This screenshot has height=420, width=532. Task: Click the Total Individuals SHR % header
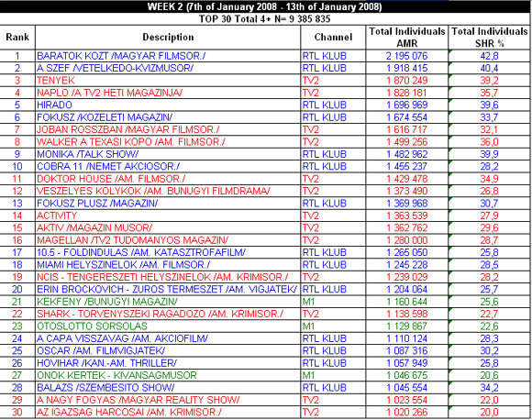490,37
